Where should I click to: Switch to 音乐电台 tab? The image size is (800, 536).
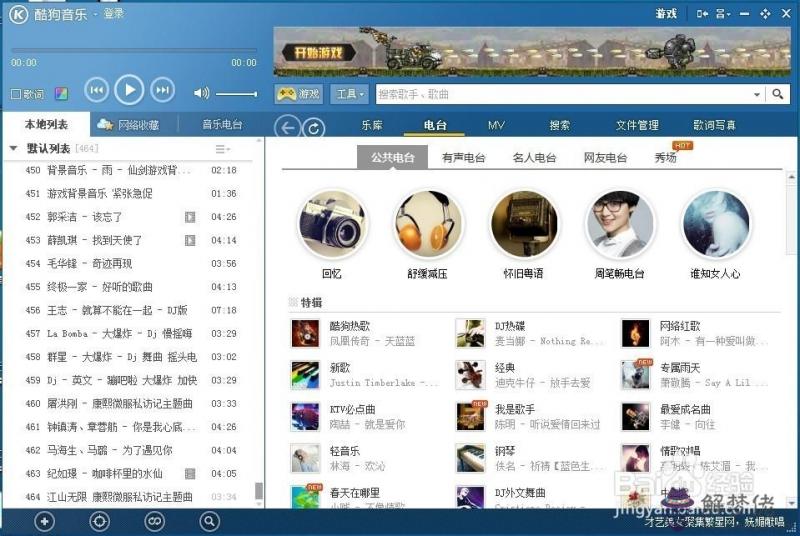[x=222, y=124]
